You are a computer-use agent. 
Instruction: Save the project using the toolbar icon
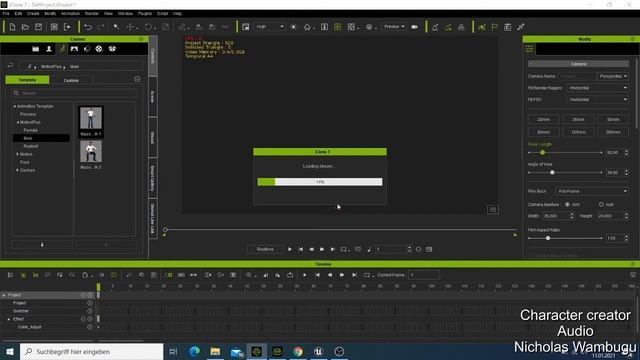point(38,27)
